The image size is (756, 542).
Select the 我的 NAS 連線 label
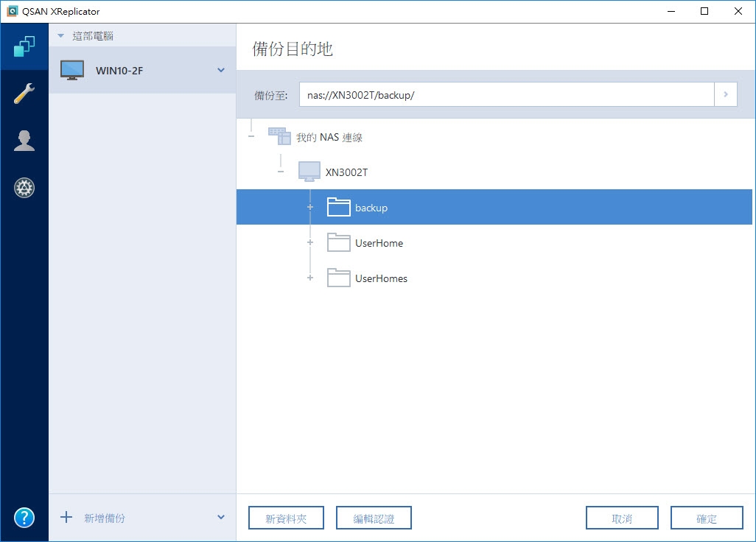coord(329,137)
